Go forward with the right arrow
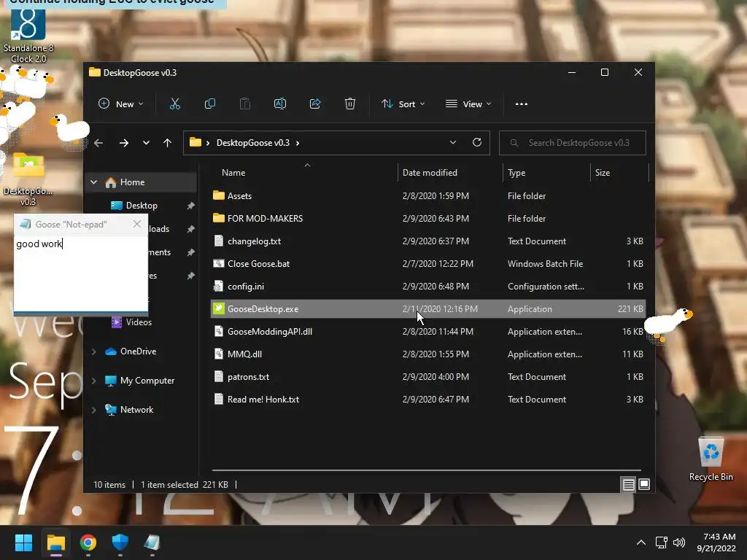This screenshot has height=560, width=747. pos(124,143)
